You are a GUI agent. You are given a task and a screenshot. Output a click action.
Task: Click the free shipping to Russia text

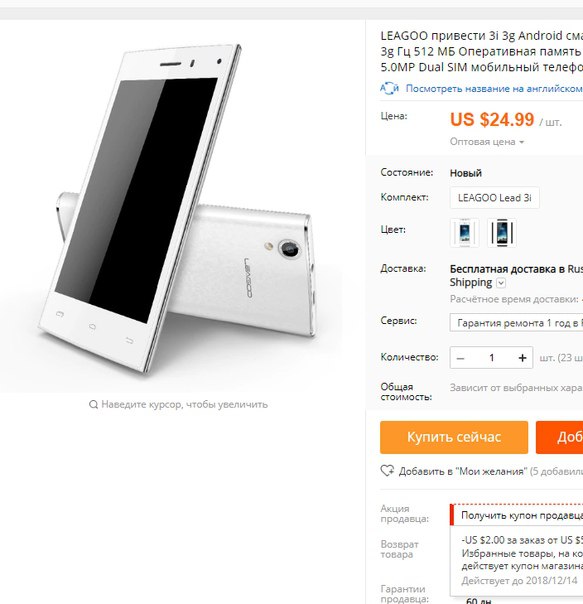[516, 269]
